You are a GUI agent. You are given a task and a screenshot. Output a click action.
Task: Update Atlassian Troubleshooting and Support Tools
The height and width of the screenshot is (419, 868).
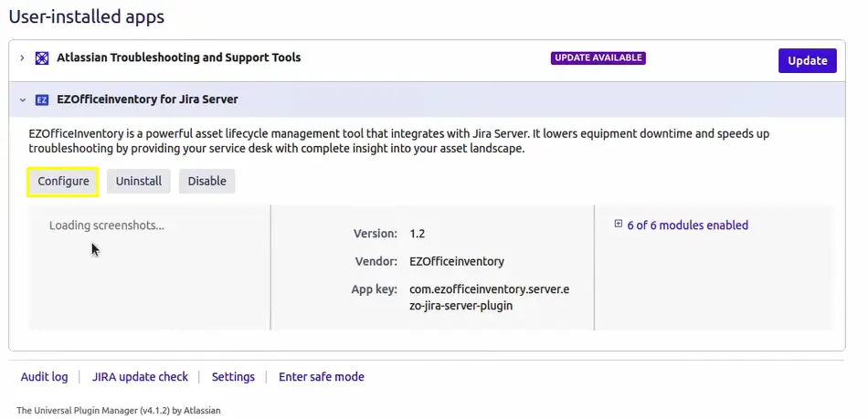point(807,61)
